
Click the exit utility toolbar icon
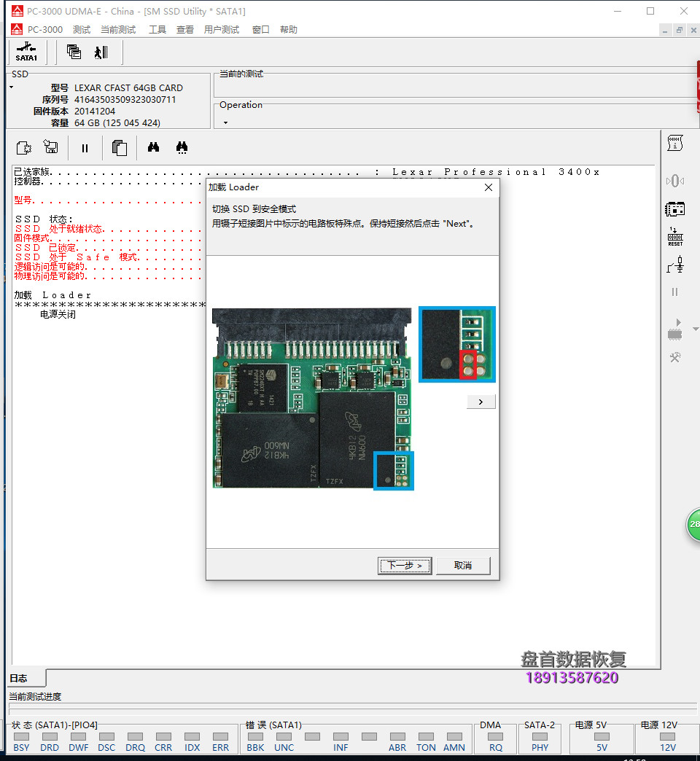click(101, 52)
